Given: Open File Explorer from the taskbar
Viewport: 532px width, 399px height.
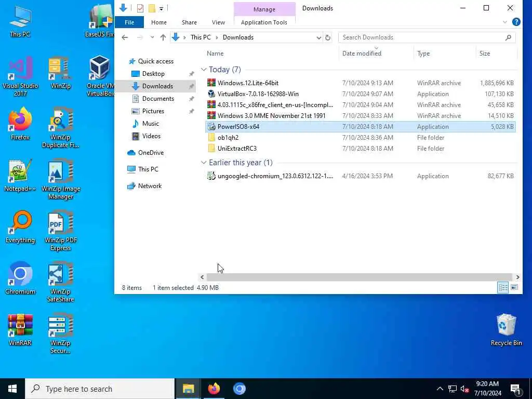Looking at the screenshot, I should (188, 389).
